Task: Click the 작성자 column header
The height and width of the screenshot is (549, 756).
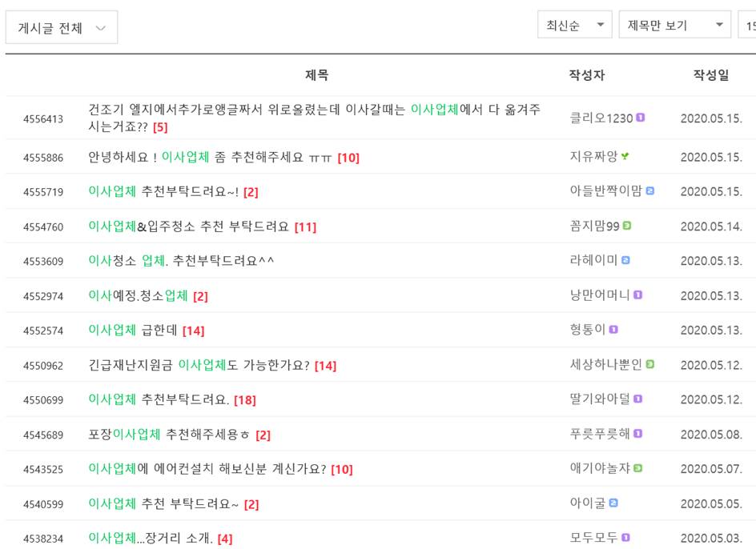Action: (587, 75)
